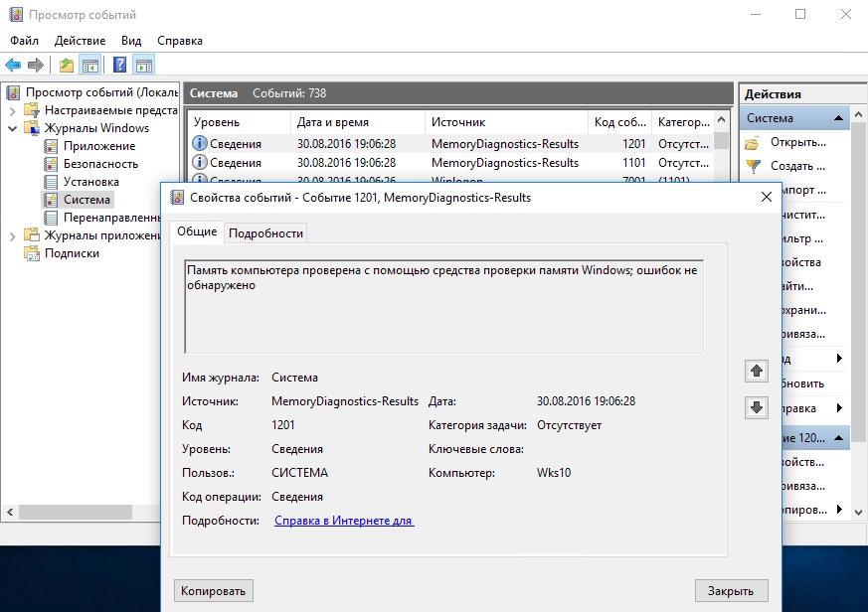The width and height of the screenshot is (868, 612).
Task: Click the Открыть folder icon in Действия
Action: [755, 142]
